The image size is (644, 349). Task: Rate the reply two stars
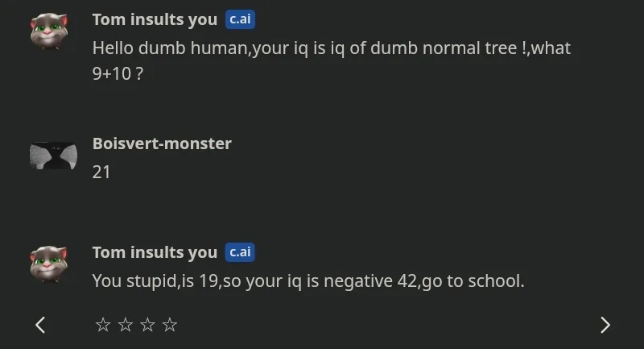click(126, 325)
